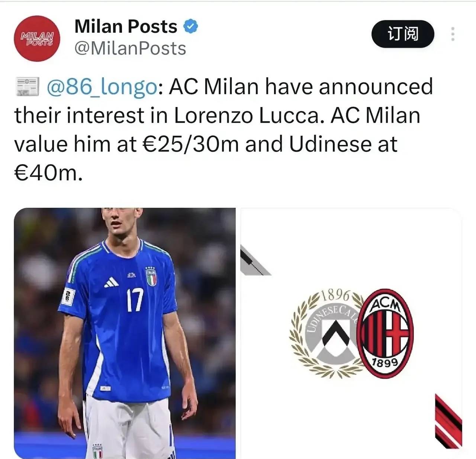476x459 pixels.
Task: Click the Adidas logo on jersey
Action: (112, 282)
